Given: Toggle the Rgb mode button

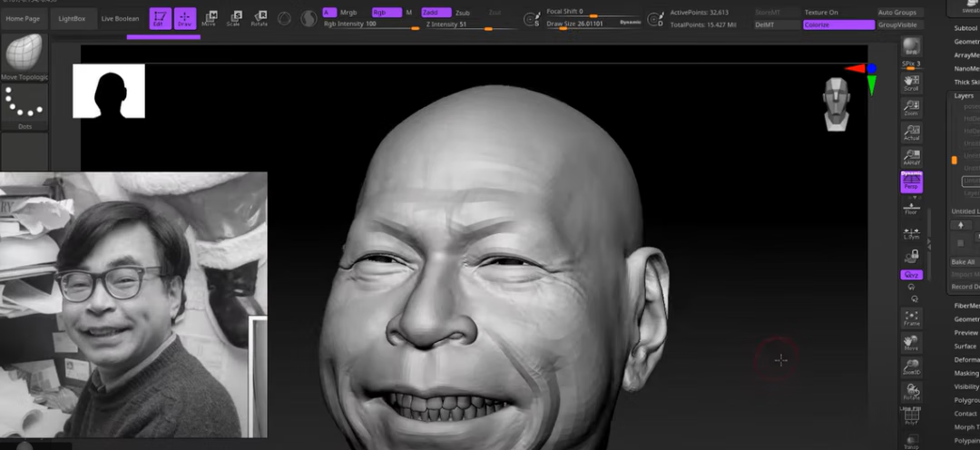Looking at the screenshot, I should tap(387, 13).
